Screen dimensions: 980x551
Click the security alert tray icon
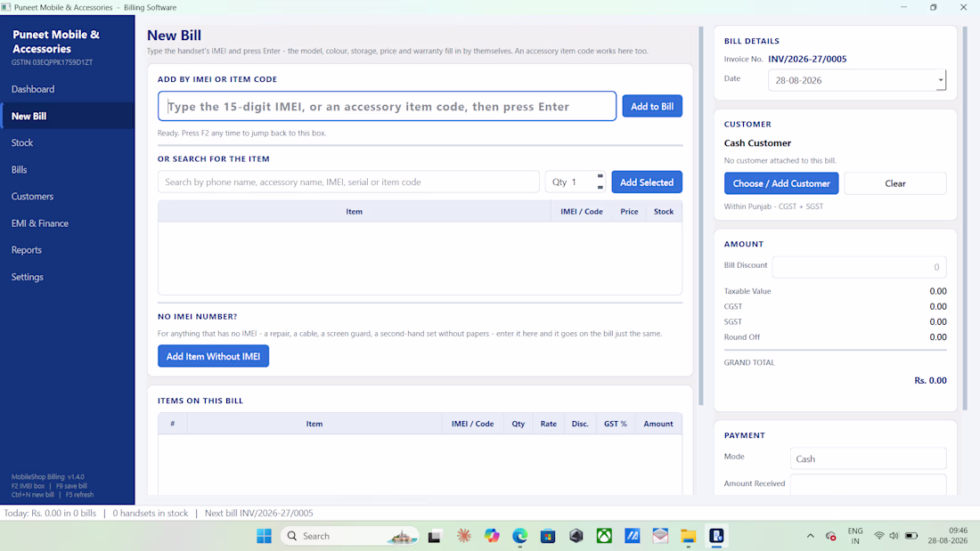[830, 536]
